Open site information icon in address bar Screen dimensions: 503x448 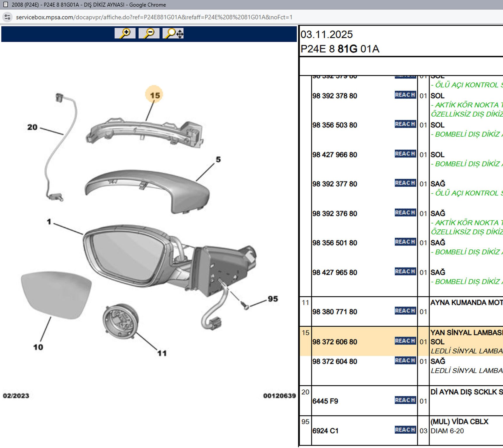point(7,17)
